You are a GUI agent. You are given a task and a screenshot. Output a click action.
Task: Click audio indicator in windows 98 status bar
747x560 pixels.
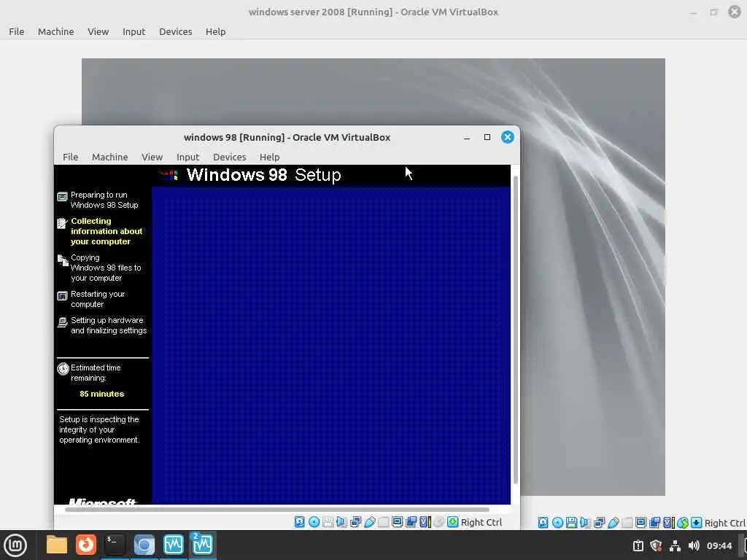tap(341, 522)
